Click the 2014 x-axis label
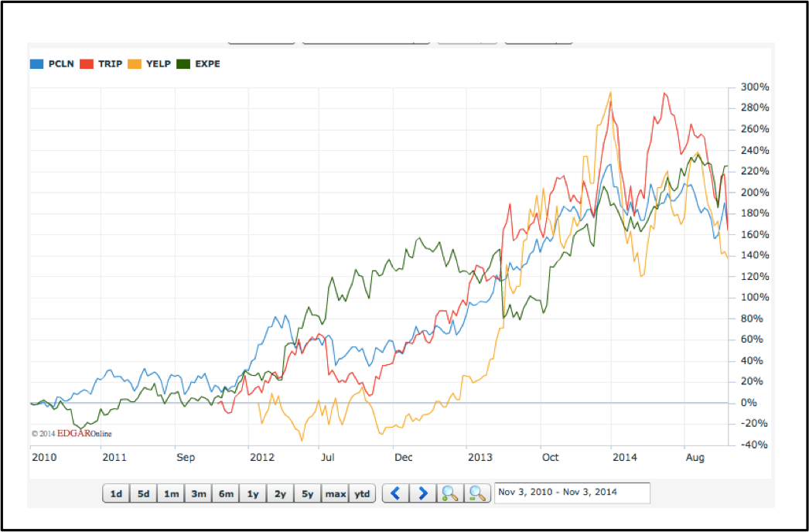 coord(625,458)
